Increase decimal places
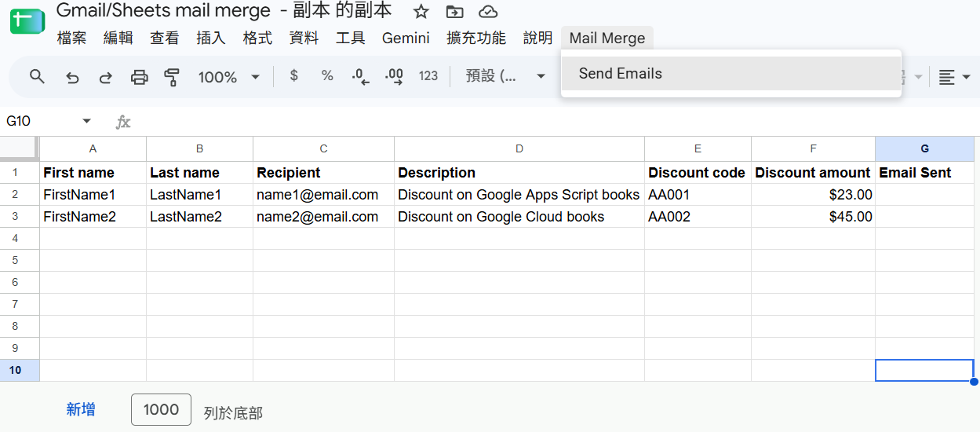This screenshot has width=980, height=432. click(394, 76)
